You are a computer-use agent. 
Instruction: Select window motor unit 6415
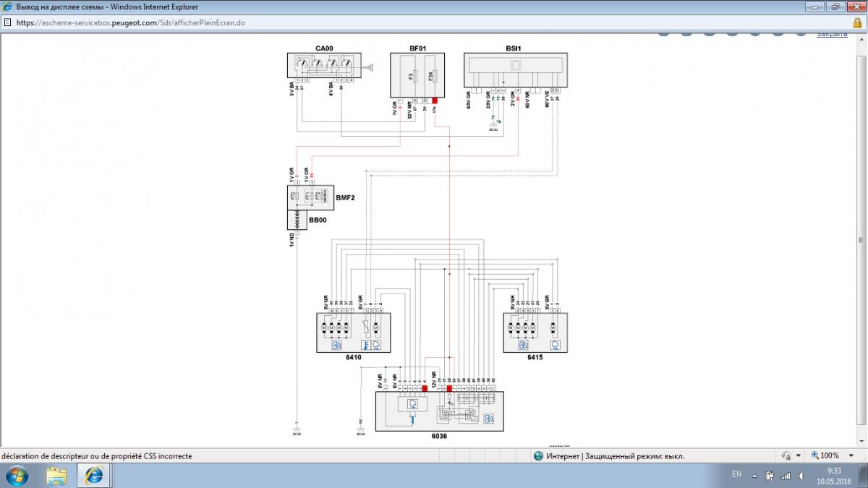click(x=535, y=333)
